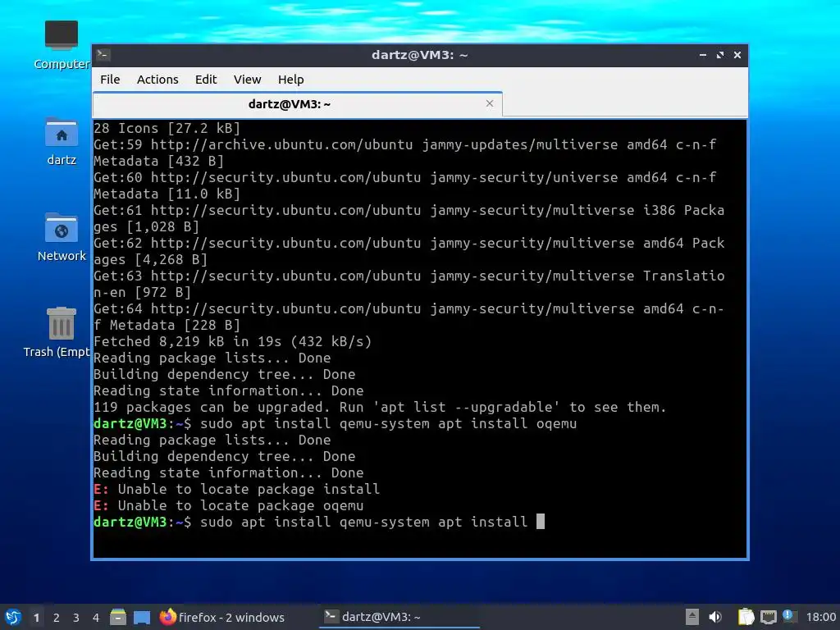The image size is (840, 630).
Task: Open the Actions menu
Action: click(x=157, y=80)
